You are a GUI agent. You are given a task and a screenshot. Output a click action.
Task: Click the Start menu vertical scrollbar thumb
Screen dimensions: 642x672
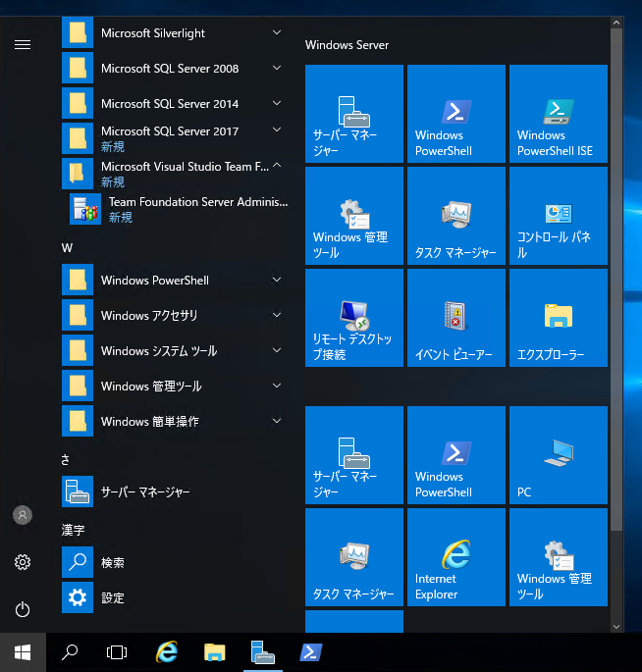pyautogui.click(x=616, y=280)
